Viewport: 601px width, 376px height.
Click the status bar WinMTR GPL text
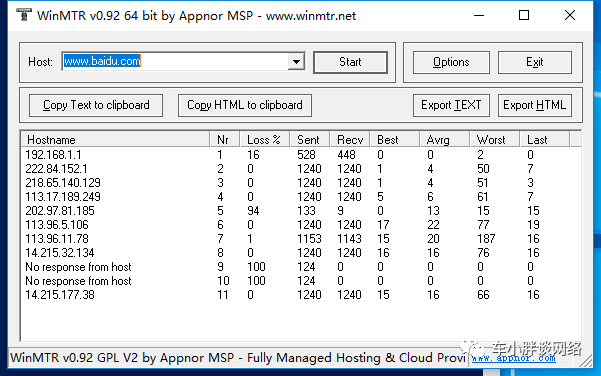(238, 358)
